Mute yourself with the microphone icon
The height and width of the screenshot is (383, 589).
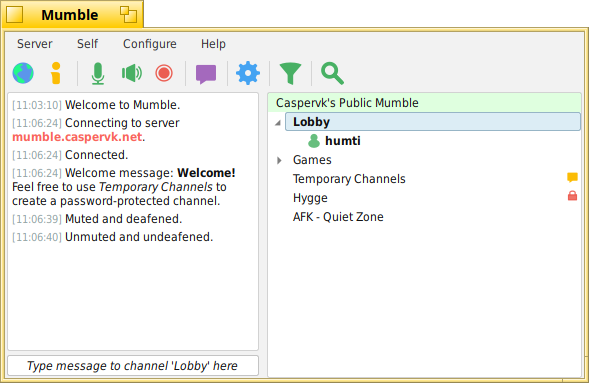coord(98,73)
